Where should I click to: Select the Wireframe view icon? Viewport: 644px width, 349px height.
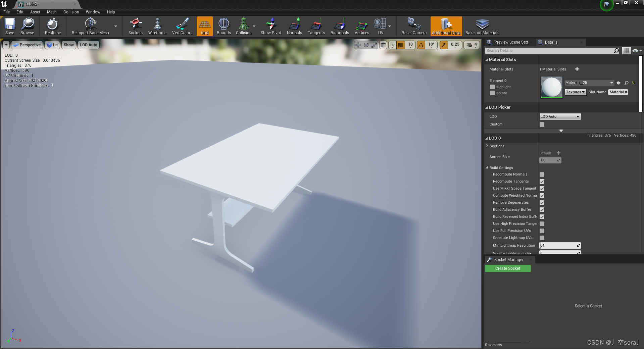(157, 26)
